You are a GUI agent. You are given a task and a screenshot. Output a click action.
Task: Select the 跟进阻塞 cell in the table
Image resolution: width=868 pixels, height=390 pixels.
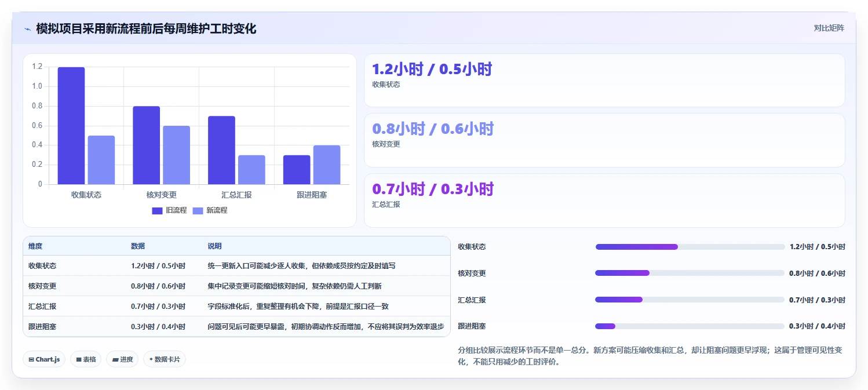[x=42, y=327]
